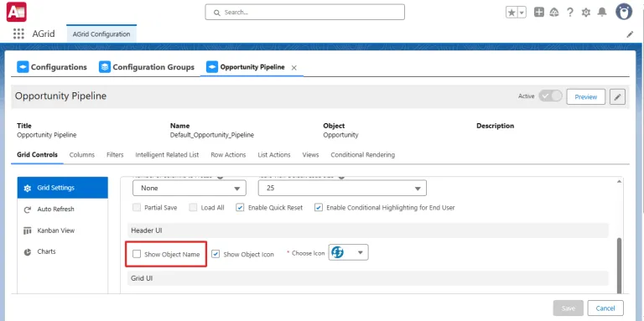The image size is (644, 321).
Task: Open the Columns tab
Action: 82,155
